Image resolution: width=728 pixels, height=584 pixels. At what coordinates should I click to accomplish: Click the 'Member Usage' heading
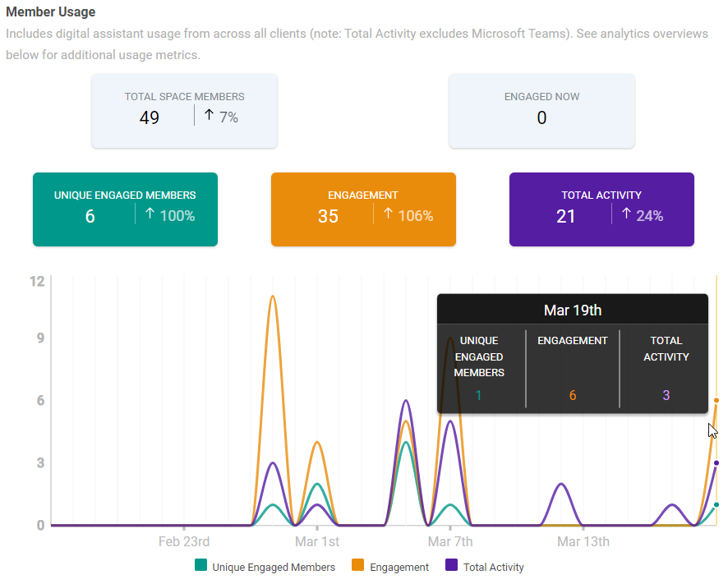click(51, 12)
